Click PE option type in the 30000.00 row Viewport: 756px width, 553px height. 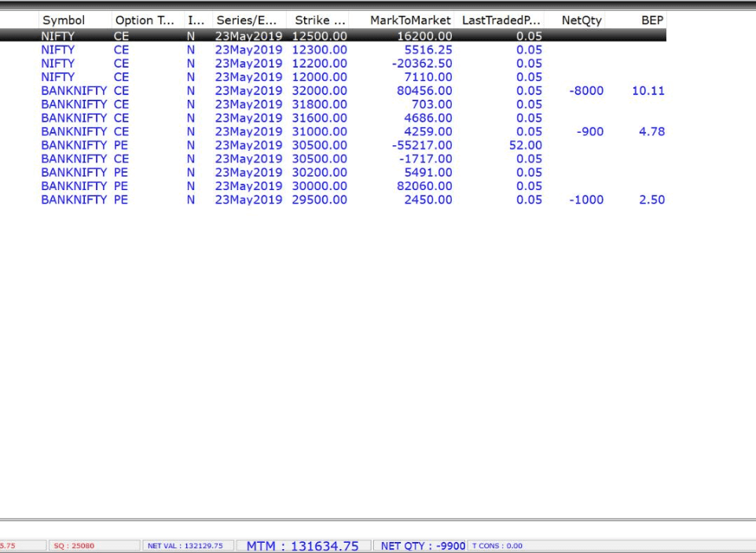[121, 186]
